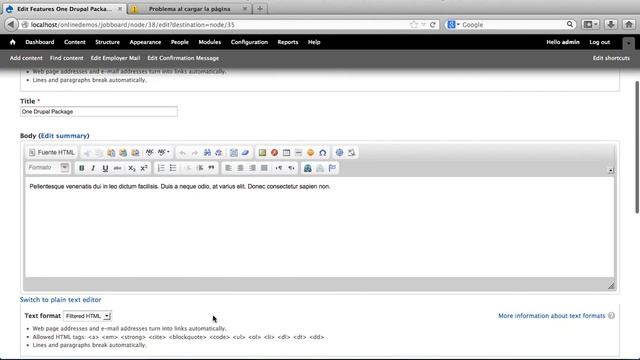This screenshot has width=640, height=360.
Task: Click the Align Right icon
Action: tap(252, 168)
